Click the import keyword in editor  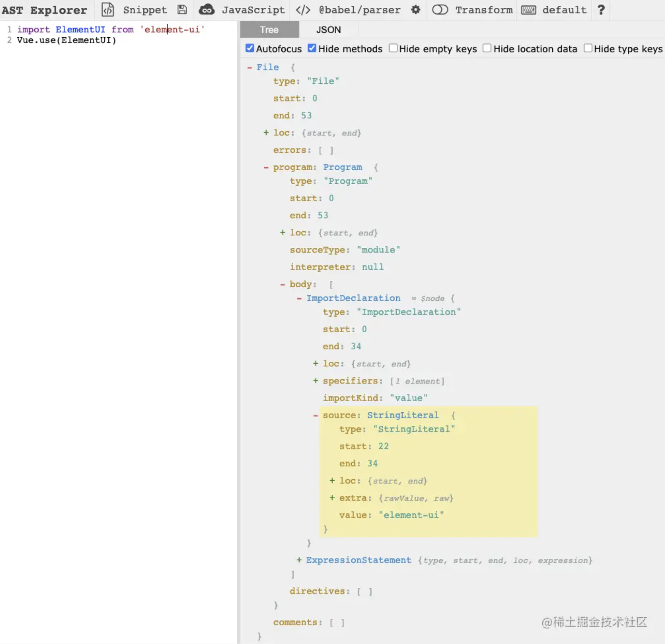click(33, 30)
